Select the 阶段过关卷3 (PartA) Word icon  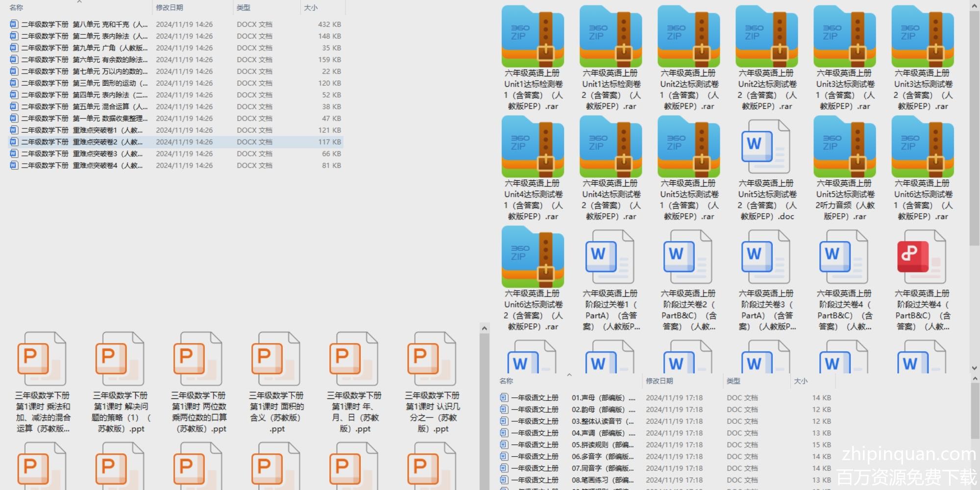pyautogui.click(x=765, y=257)
